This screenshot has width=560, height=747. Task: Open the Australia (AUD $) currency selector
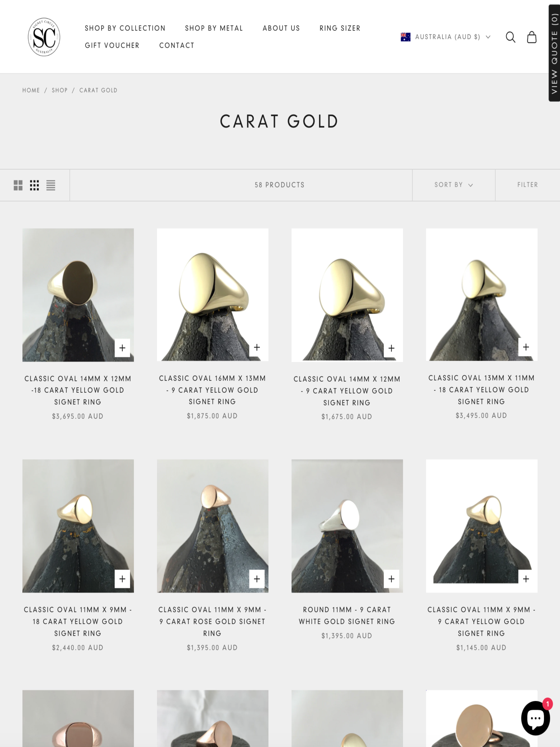coord(446,37)
